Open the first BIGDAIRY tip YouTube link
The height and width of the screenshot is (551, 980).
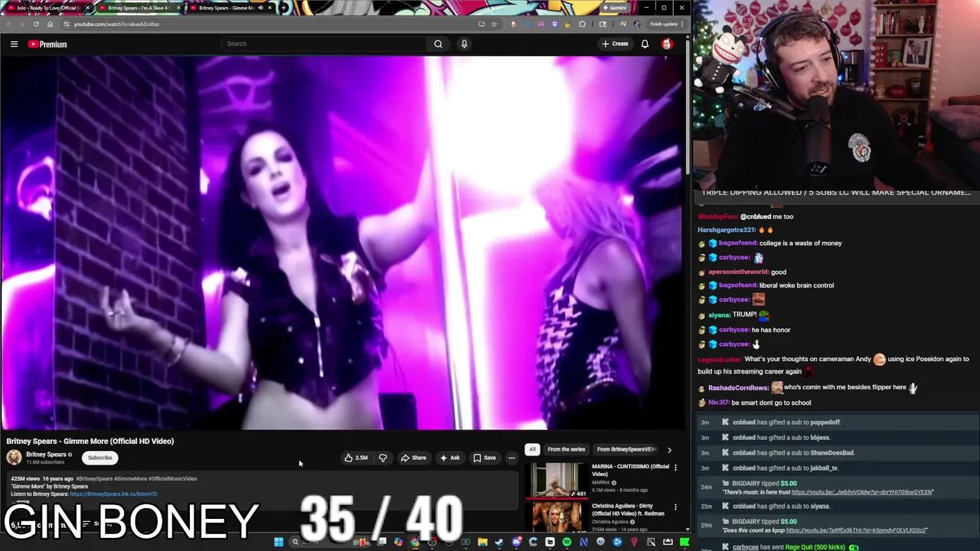pos(862,492)
